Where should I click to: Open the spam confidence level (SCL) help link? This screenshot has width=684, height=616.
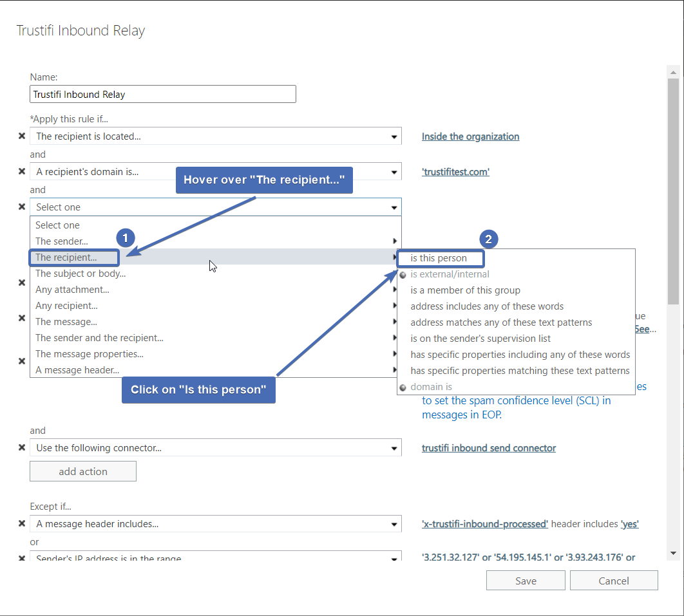[x=516, y=407]
